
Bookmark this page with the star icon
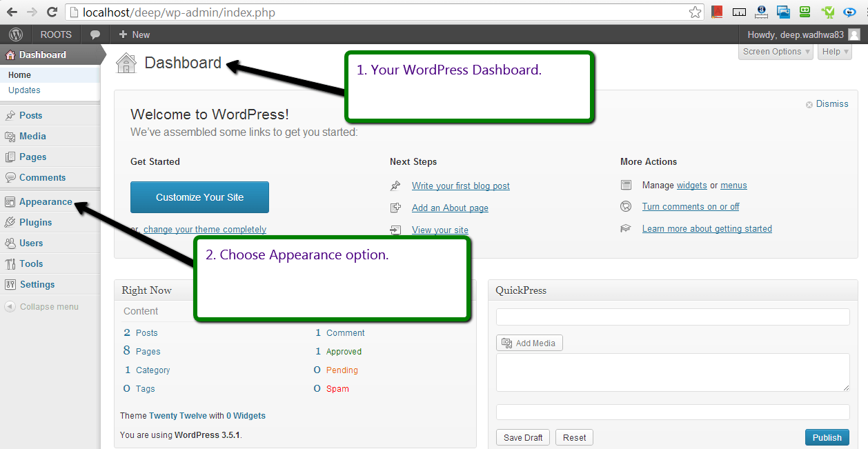[695, 12]
